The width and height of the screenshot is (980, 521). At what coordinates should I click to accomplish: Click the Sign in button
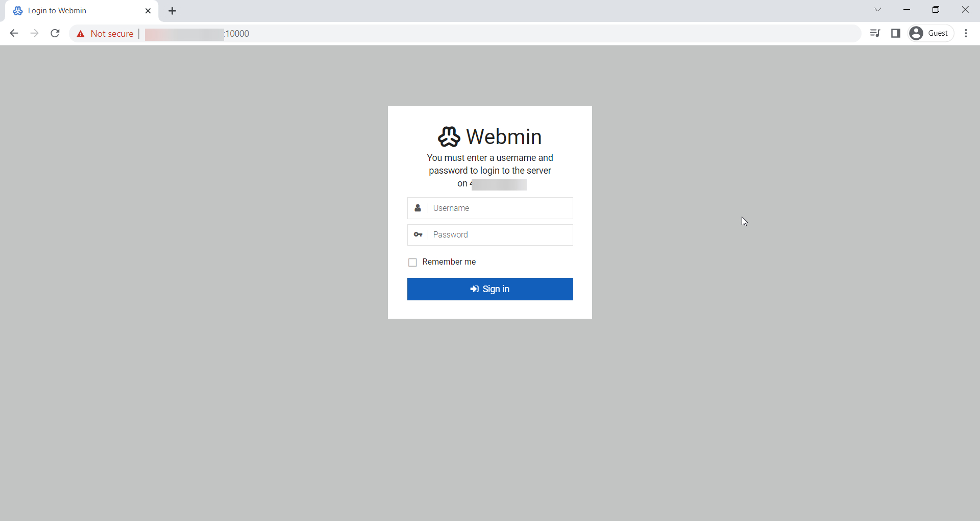490,289
